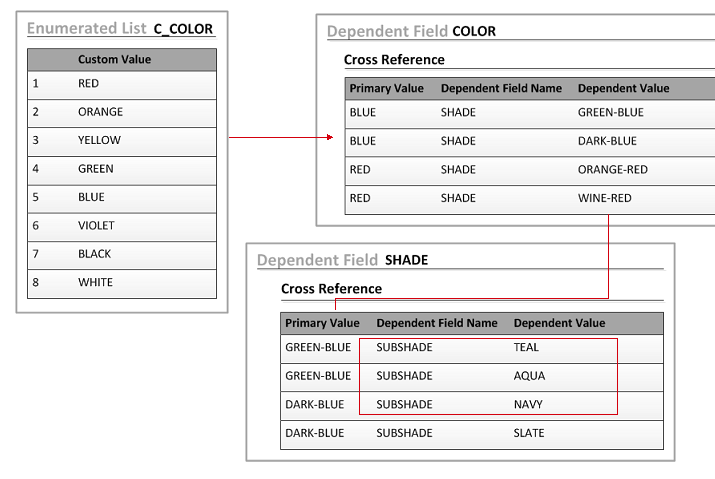Click the Enumerated List C_COLOR title
Viewport: 715px width, 479px height.
pyautogui.click(x=120, y=29)
